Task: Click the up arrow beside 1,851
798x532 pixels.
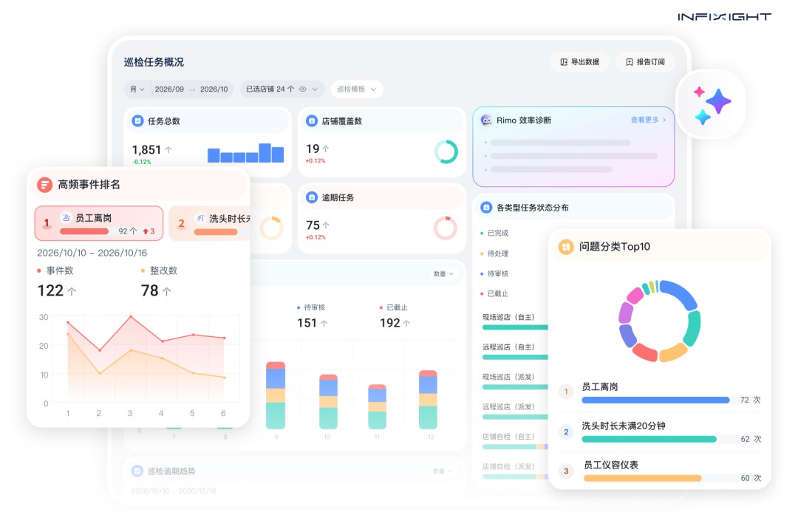Action: [168, 150]
